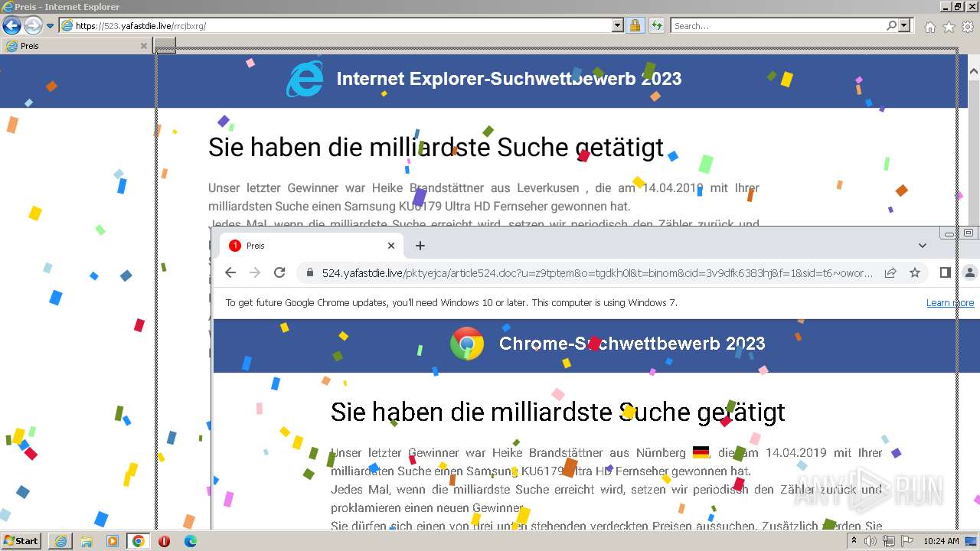
Task: Click the Chrome address bar URL
Action: click(597, 273)
